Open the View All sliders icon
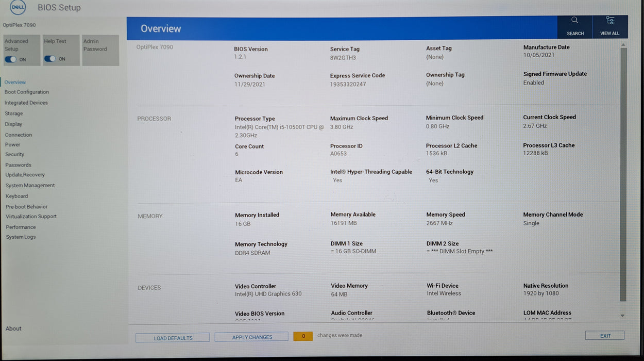Image resolution: width=644 pixels, height=361 pixels. [x=610, y=21]
